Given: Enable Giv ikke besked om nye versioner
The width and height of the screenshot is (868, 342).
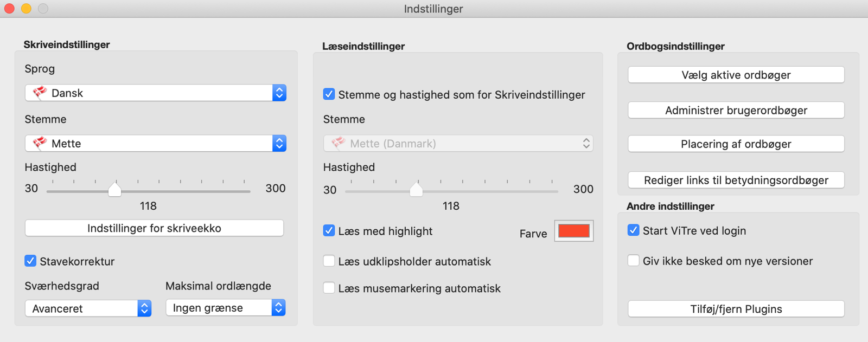Looking at the screenshot, I should pyautogui.click(x=633, y=260).
